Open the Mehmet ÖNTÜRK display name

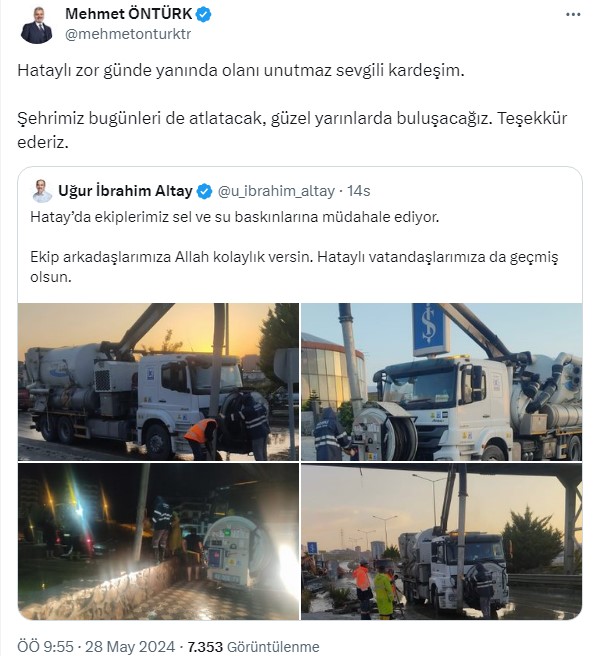(128, 14)
